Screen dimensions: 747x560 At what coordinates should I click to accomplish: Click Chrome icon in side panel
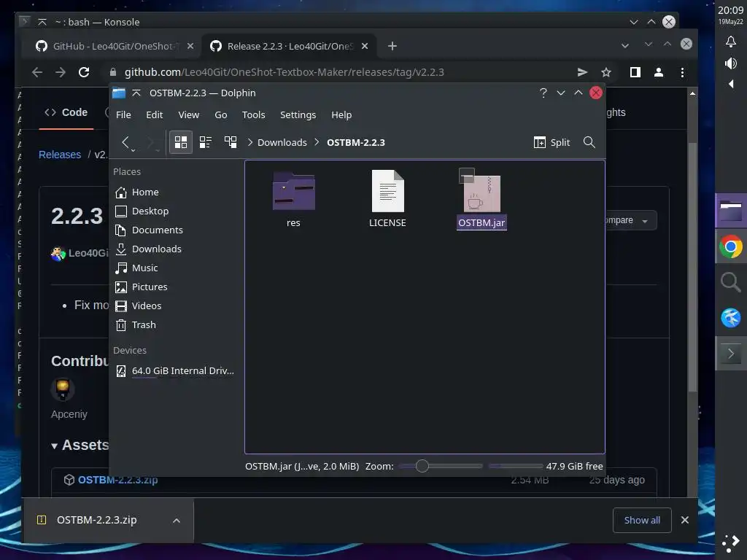[731, 247]
